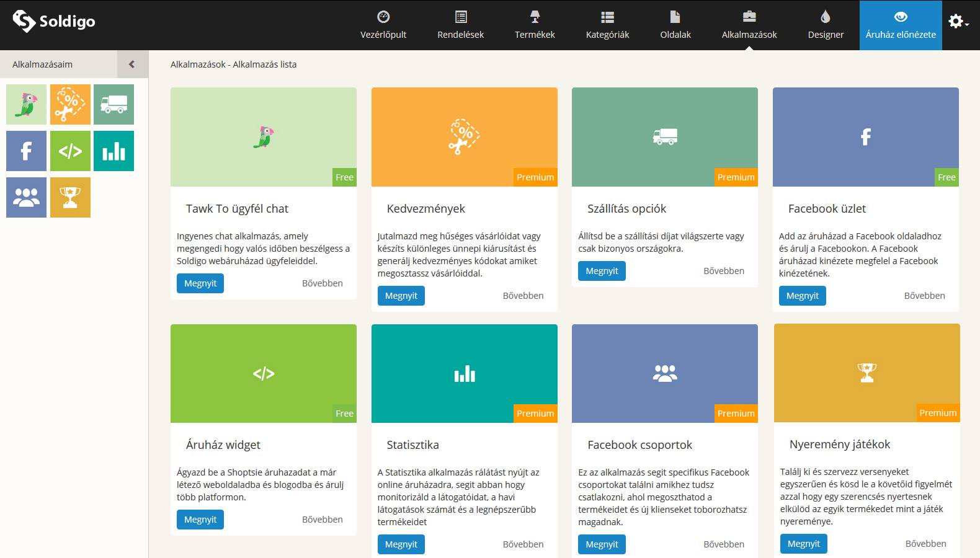Click the Statisztika card title
980x558 pixels.
tap(412, 445)
